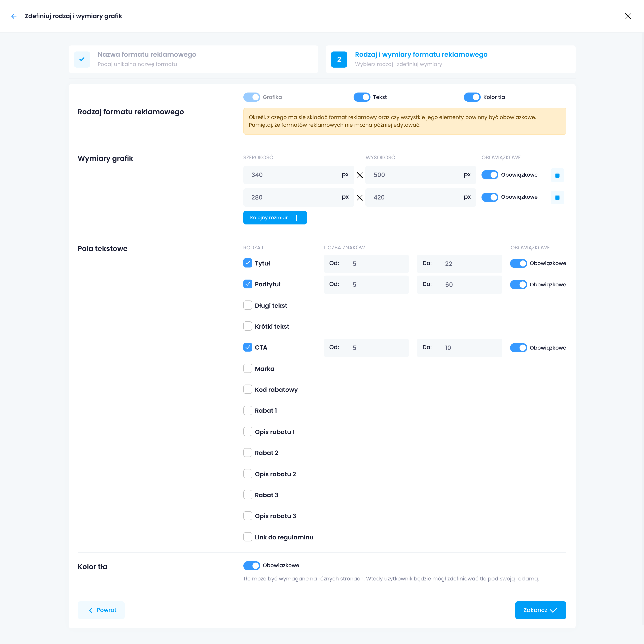Delete the 280 x 420 size row
The image size is (644, 644).
[557, 197]
